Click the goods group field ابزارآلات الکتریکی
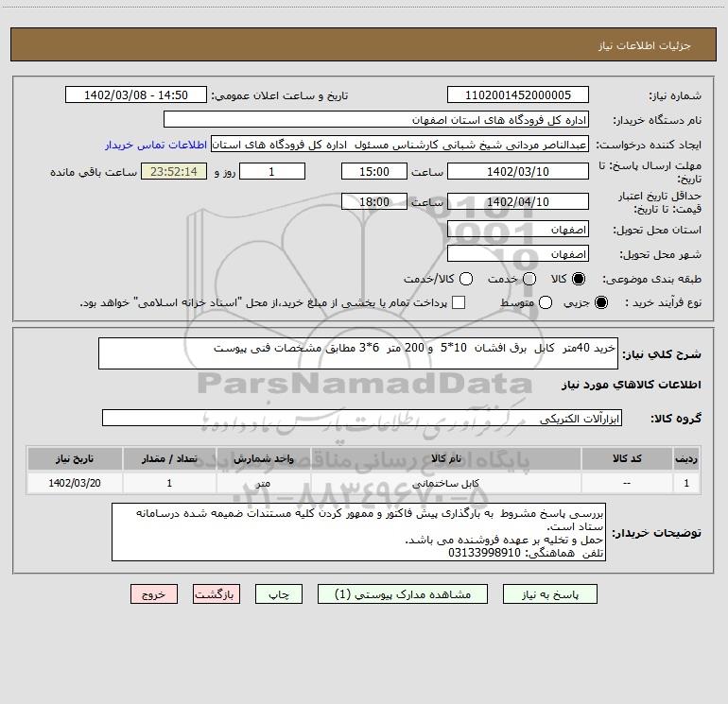 (362, 418)
